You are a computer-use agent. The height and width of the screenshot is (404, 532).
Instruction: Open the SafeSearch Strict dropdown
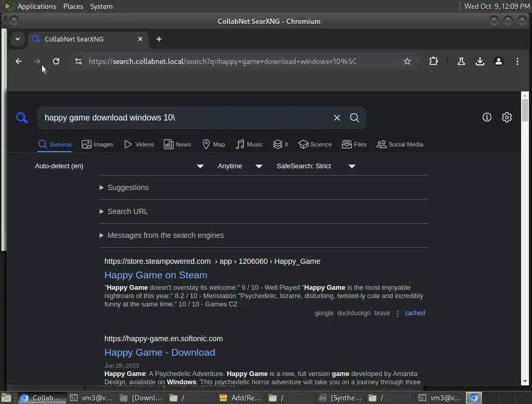pyautogui.click(x=315, y=166)
